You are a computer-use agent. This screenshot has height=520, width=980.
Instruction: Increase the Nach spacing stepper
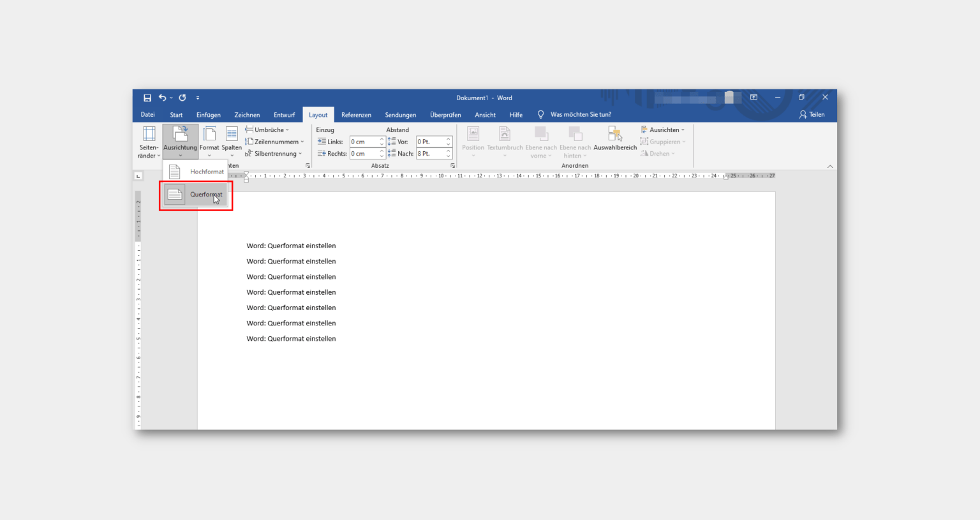click(x=448, y=151)
